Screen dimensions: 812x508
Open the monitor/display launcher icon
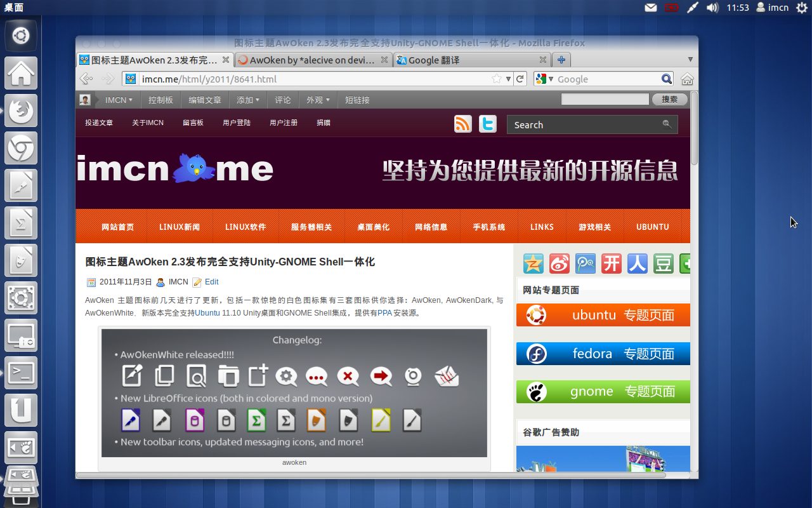[x=21, y=335]
